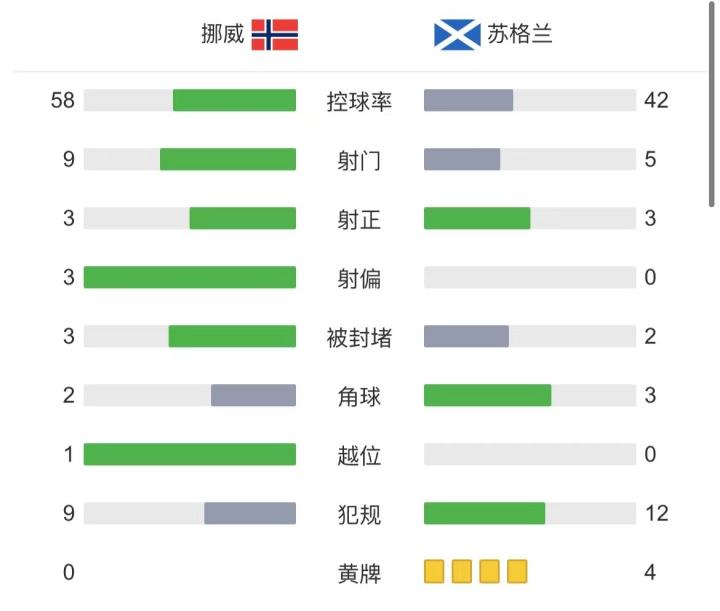Screen dimensions: 720x611
Task: Click Norway's green 射偏 bar
Action: (x=190, y=277)
